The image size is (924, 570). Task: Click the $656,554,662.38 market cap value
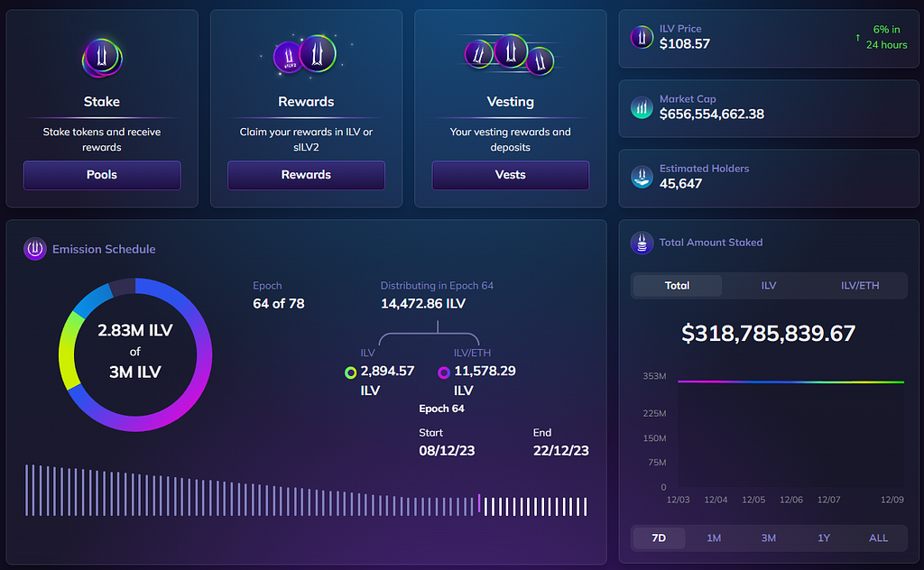[x=711, y=114]
